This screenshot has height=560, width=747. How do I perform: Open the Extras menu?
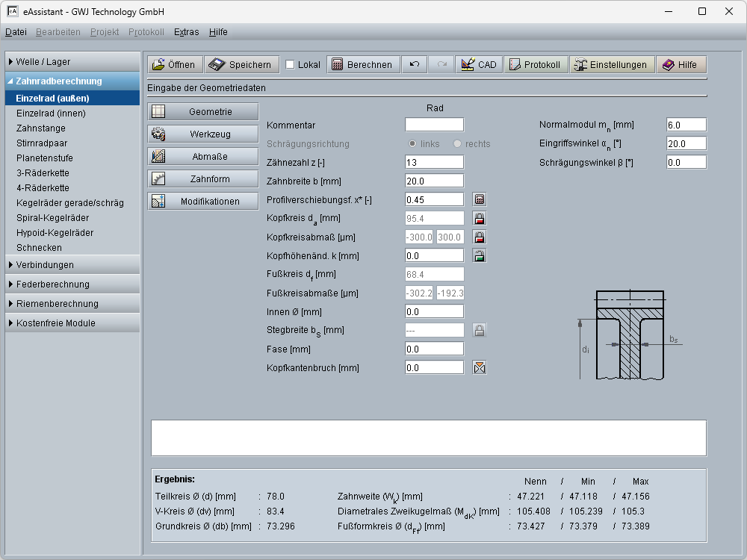[186, 32]
